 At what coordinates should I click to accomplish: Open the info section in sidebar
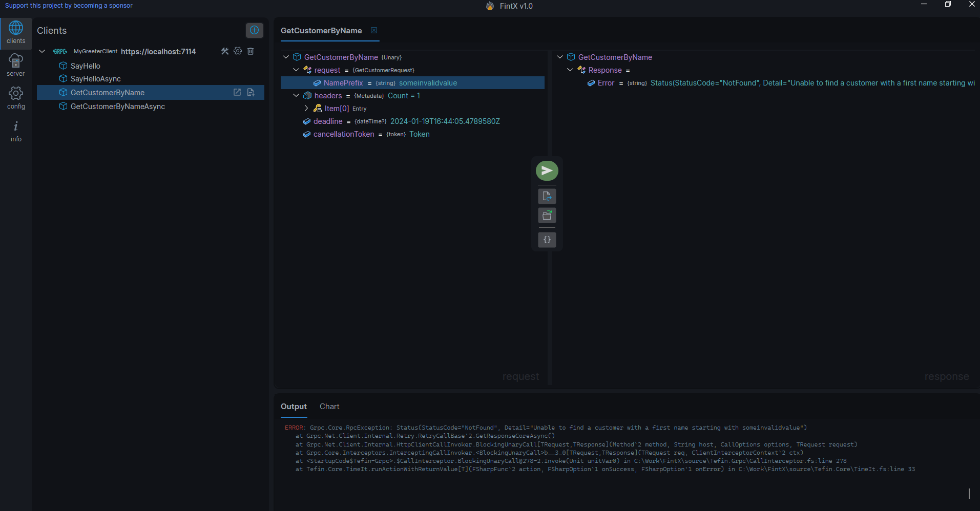pyautogui.click(x=16, y=131)
